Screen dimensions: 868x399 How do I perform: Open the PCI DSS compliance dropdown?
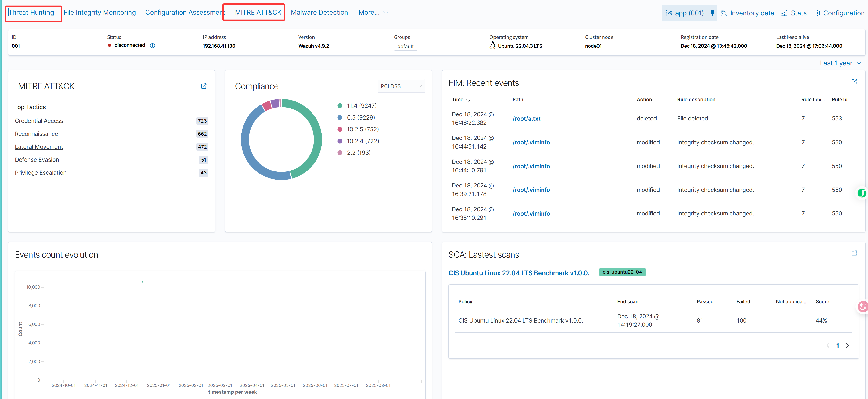[x=401, y=86]
